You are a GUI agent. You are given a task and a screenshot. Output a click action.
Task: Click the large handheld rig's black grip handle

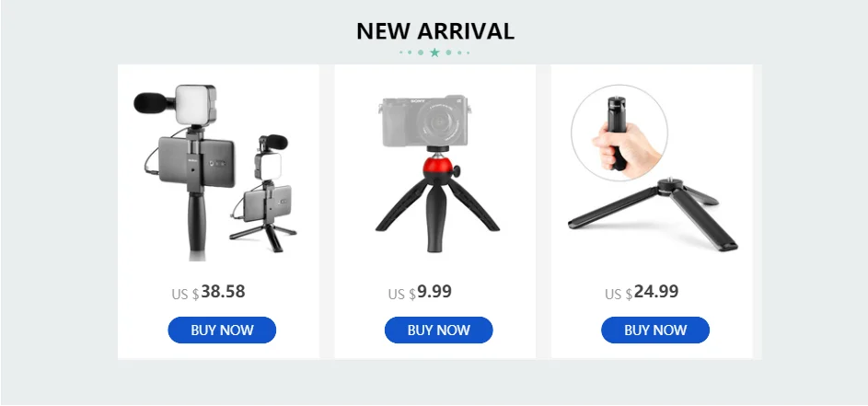click(x=196, y=223)
